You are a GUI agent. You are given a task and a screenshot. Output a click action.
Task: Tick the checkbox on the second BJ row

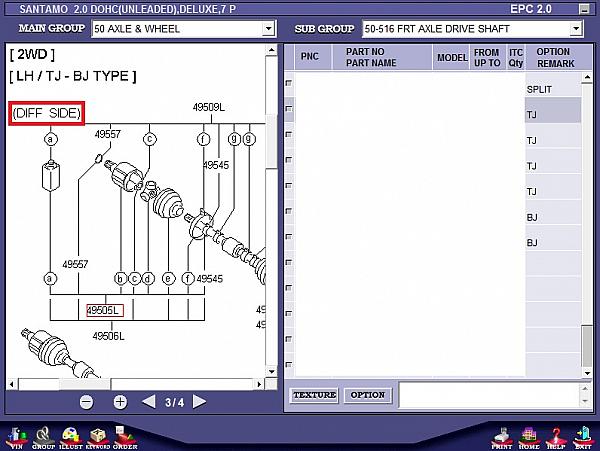(x=289, y=237)
